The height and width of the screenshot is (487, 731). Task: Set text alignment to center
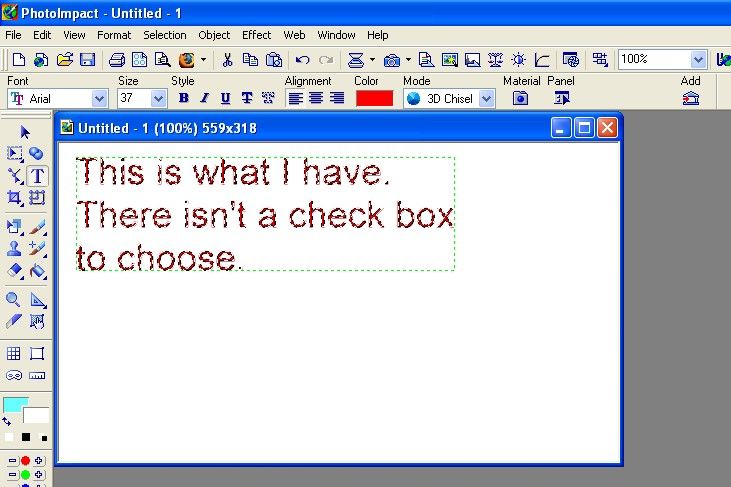pos(316,98)
